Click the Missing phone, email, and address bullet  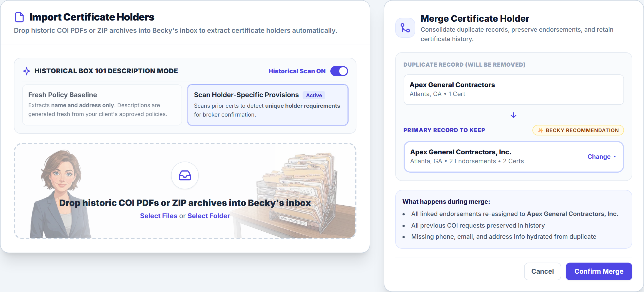click(x=504, y=236)
